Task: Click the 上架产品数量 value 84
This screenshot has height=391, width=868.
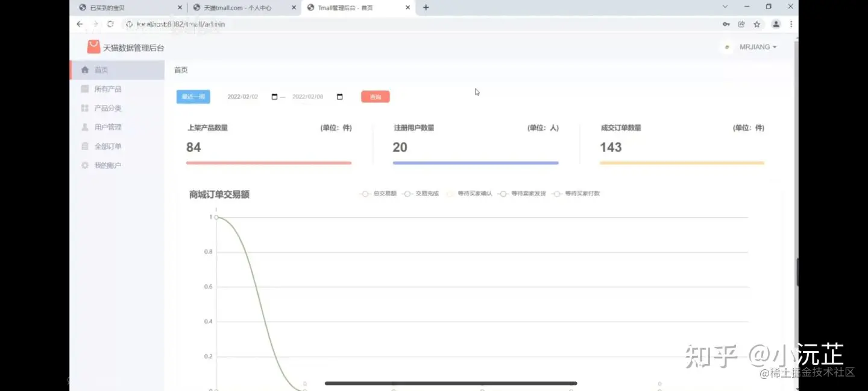Action: tap(193, 147)
